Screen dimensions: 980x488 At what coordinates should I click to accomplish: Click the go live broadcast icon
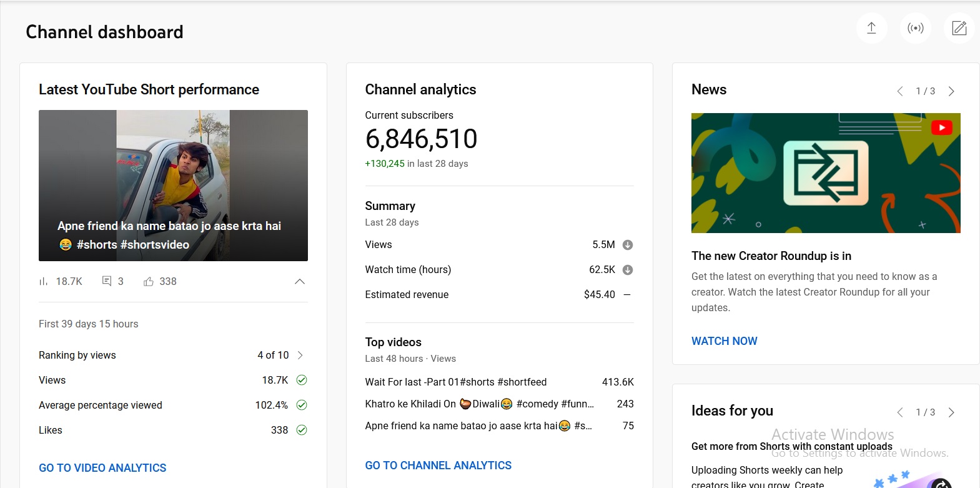916,28
